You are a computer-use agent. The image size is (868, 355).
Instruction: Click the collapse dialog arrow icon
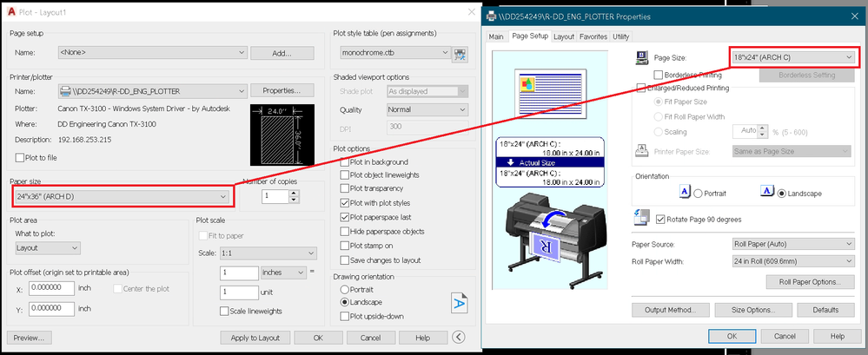tap(459, 338)
